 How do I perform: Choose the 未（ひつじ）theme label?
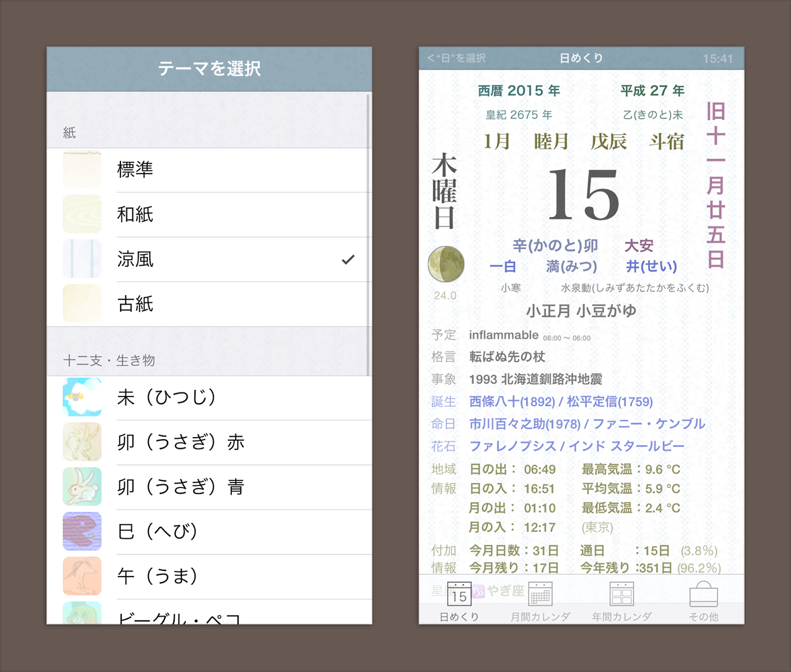[167, 397]
